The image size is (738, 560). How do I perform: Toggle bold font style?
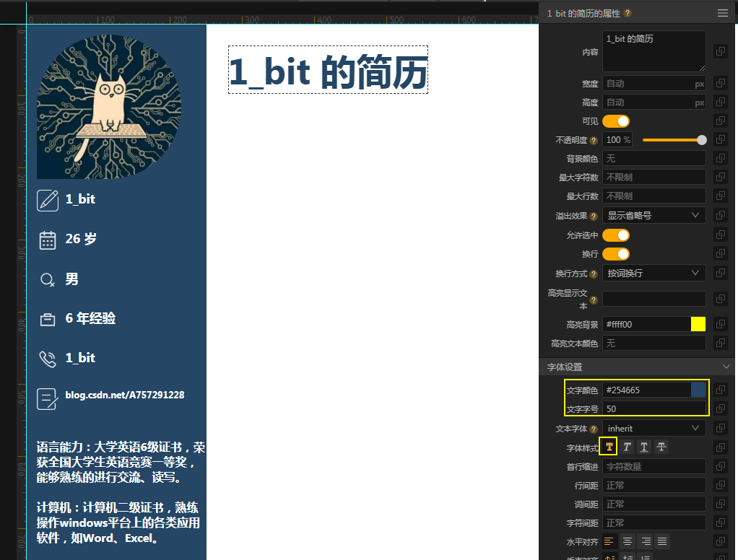(609, 447)
